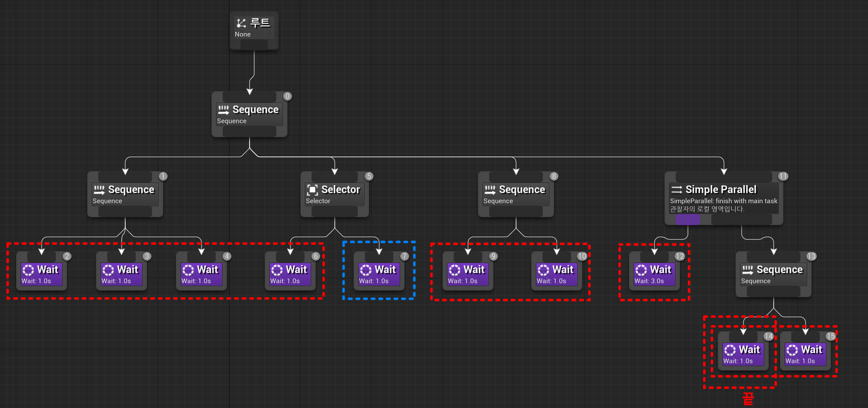Screen dimensions: 868x408
Task: Click the Simple Parallel node's arrows icon
Action: click(677, 190)
